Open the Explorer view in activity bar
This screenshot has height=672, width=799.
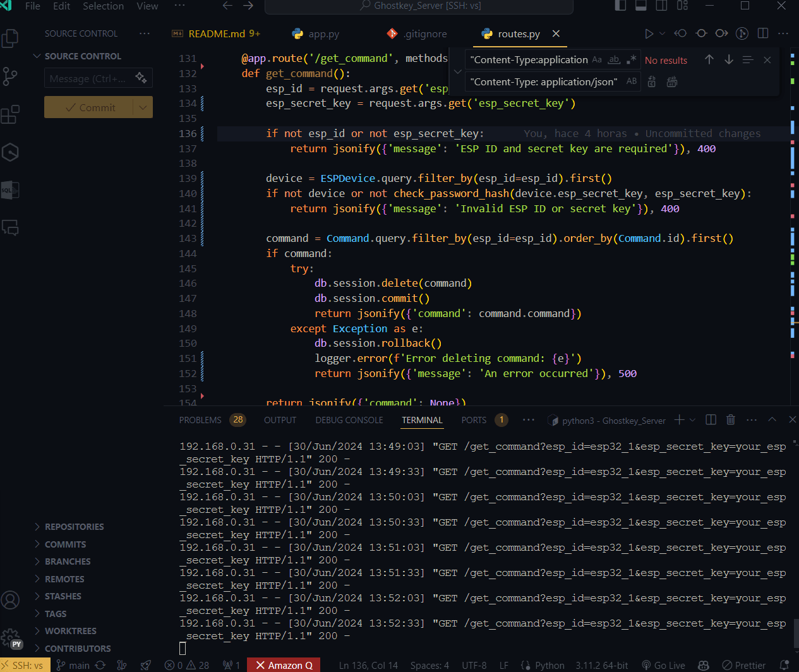pyautogui.click(x=11, y=39)
